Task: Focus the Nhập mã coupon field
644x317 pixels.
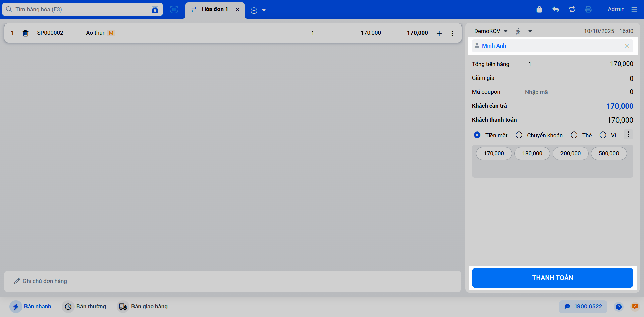Action: coord(556,92)
